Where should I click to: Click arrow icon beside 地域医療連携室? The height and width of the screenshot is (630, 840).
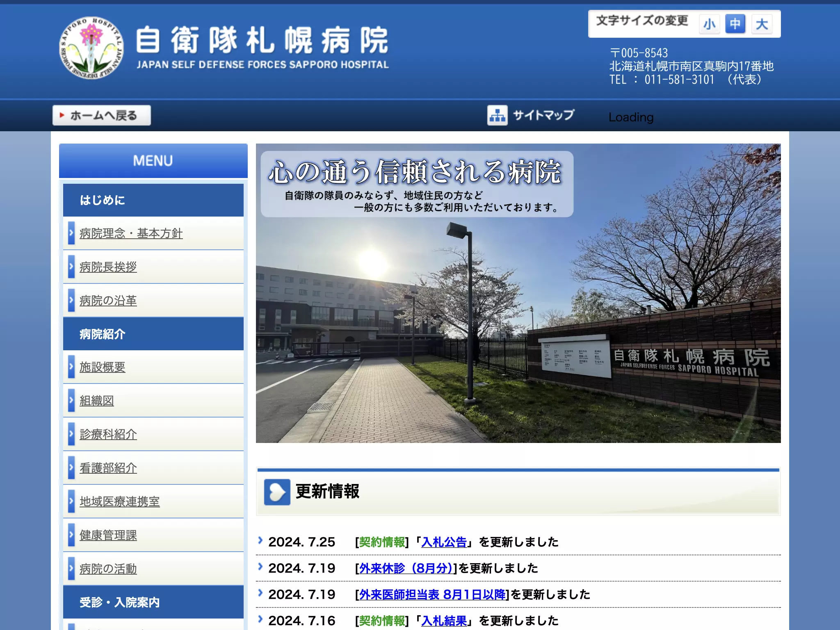point(71,501)
